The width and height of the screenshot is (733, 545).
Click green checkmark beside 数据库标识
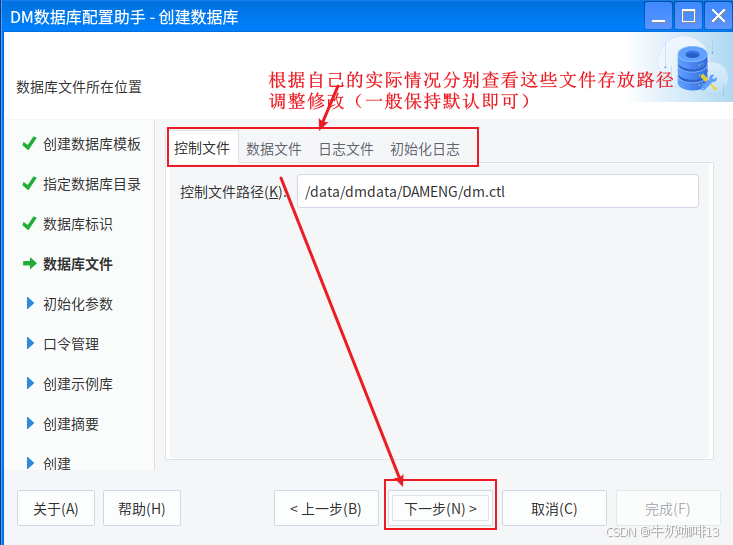(29, 223)
